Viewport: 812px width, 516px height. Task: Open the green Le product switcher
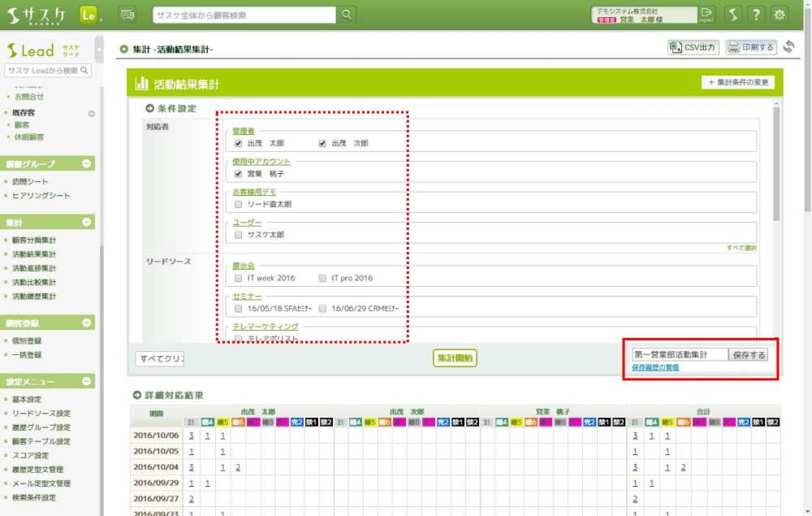[x=89, y=15]
